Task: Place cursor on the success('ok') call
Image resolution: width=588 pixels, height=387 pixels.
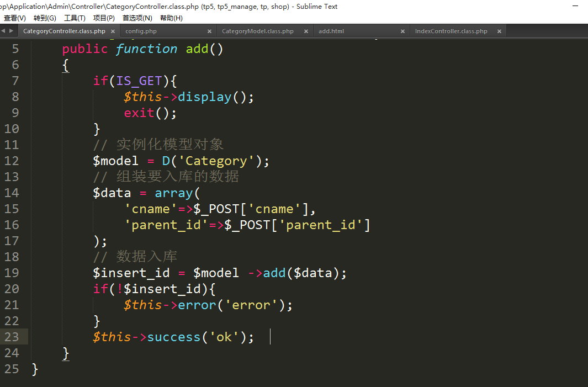Action: coord(173,337)
